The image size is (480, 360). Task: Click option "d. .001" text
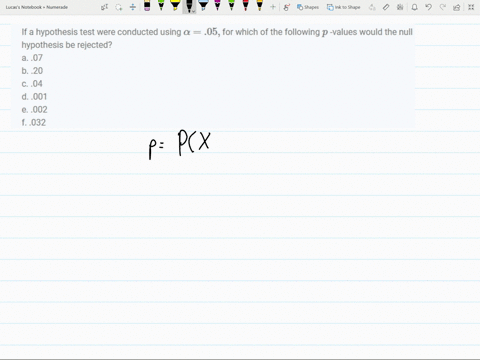34,97
